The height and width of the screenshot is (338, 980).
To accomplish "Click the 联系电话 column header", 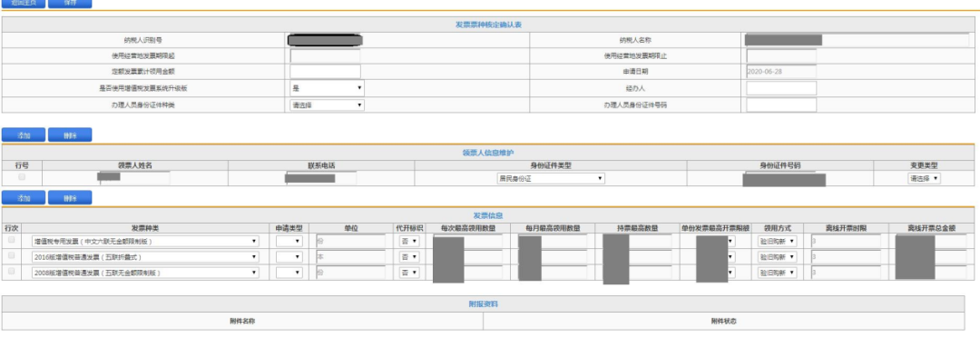I will point(321,165).
